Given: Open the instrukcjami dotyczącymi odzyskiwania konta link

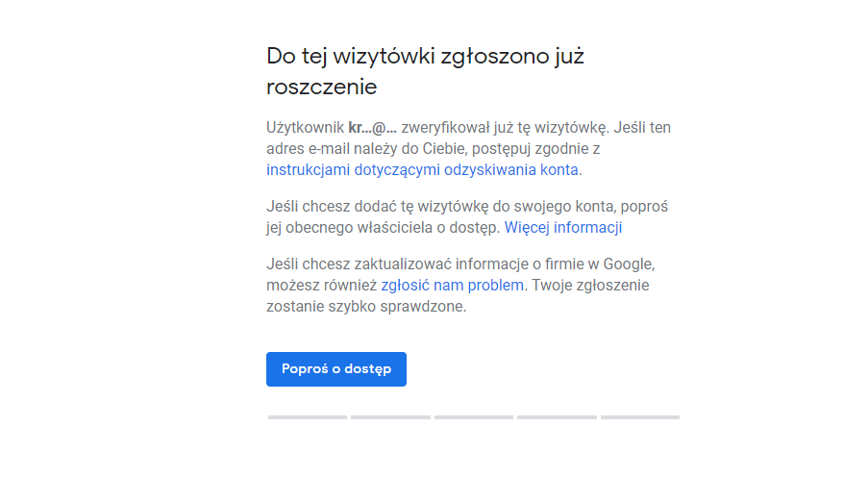Looking at the screenshot, I should (422, 170).
